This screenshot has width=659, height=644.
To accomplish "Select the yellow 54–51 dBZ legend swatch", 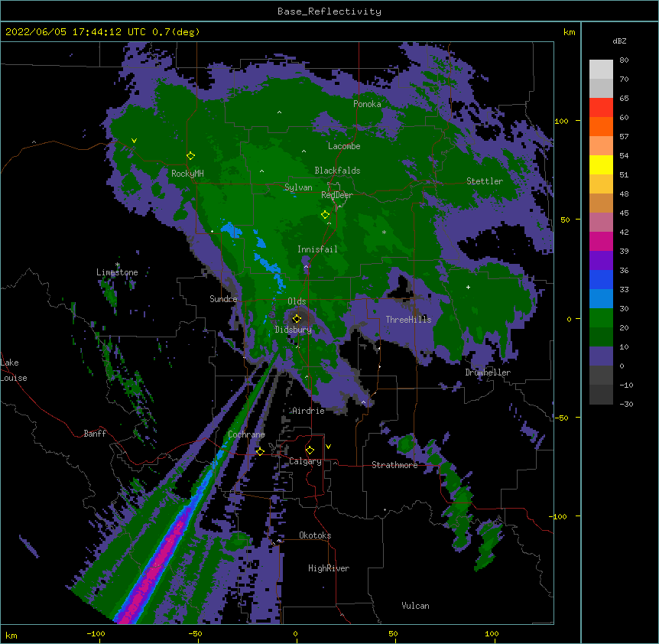I will click(601, 164).
